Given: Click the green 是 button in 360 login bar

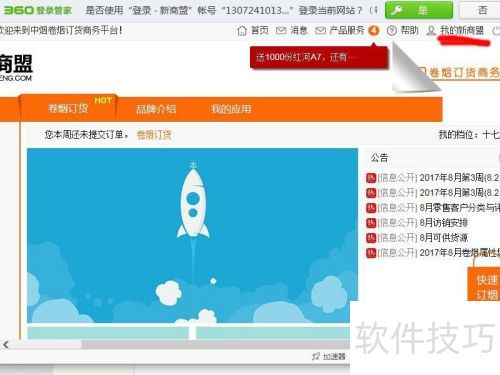Looking at the screenshot, I should click(419, 10).
